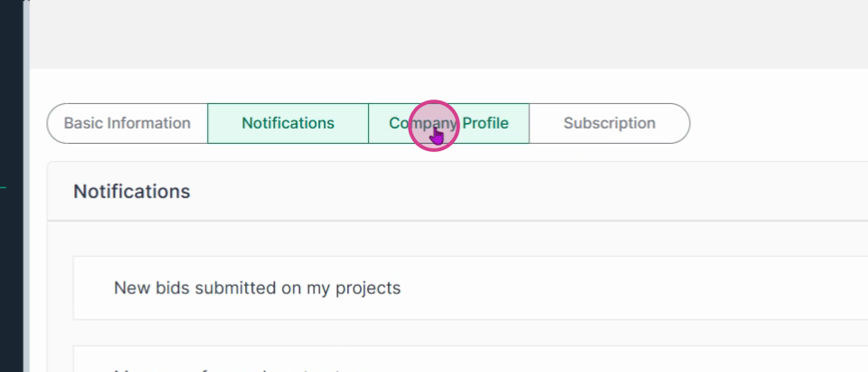This screenshot has height=372, width=868.
Task: Click the partially visible second notification row
Action: click(x=470, y=359)
